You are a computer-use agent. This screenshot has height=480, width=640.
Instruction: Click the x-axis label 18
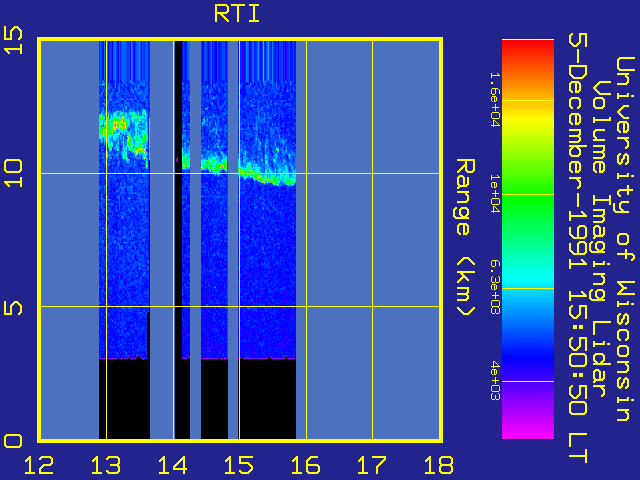click(439, 465)
